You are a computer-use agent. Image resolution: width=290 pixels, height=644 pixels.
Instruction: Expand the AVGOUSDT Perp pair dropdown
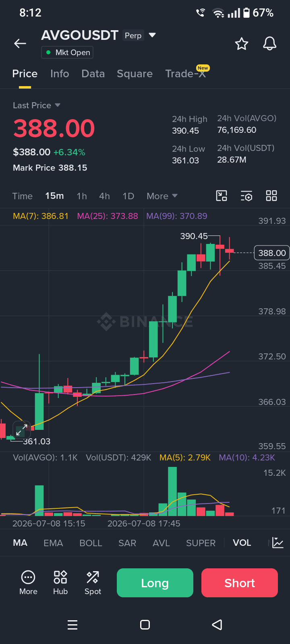(152, 35)
